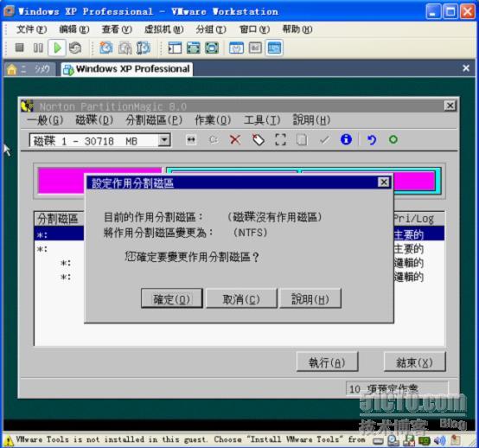Open PartitionMagic 說明(H) menu
The width and height of the screenshot is (479, 448).
click(x=311, y=120)
